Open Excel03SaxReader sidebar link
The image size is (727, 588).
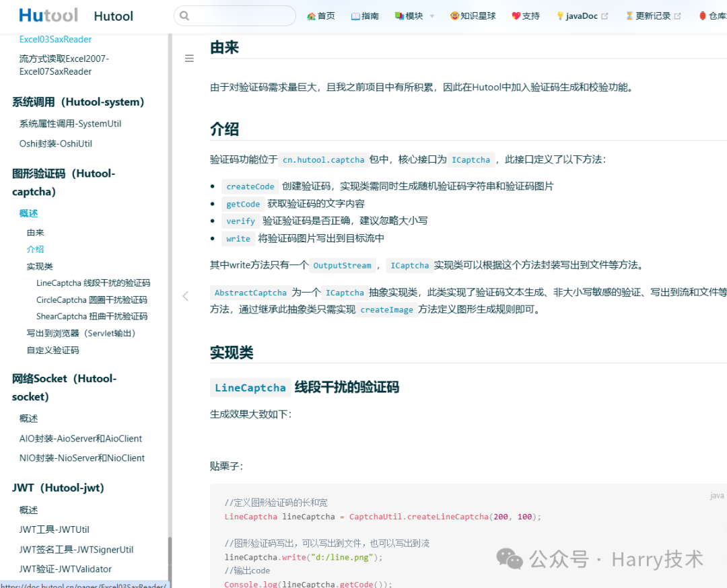coord(55,40)
